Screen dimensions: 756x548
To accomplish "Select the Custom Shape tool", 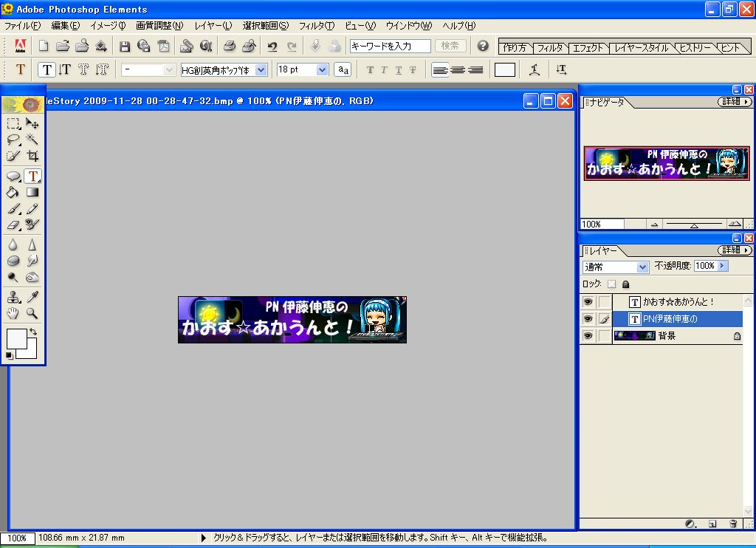I will click(x=13, y=176).
